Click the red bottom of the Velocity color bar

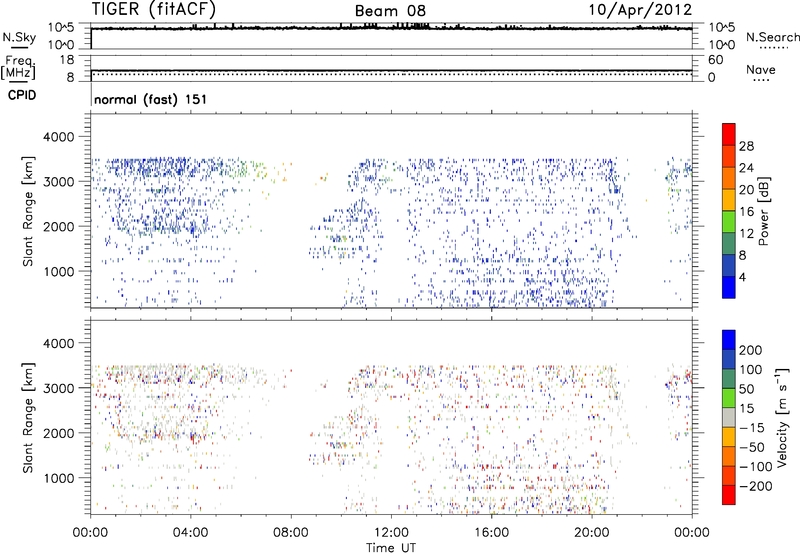[729, 495]
